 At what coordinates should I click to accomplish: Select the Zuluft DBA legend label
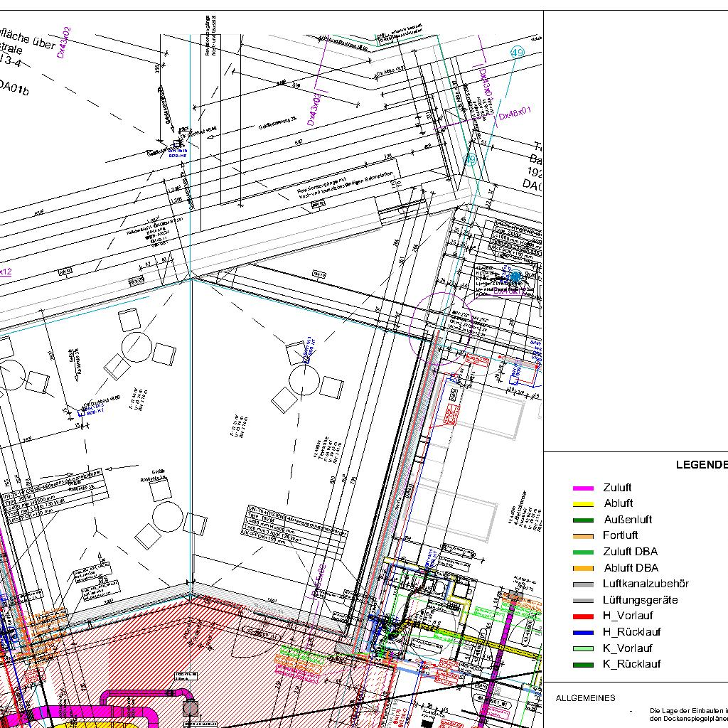click(x=630, y=552)
